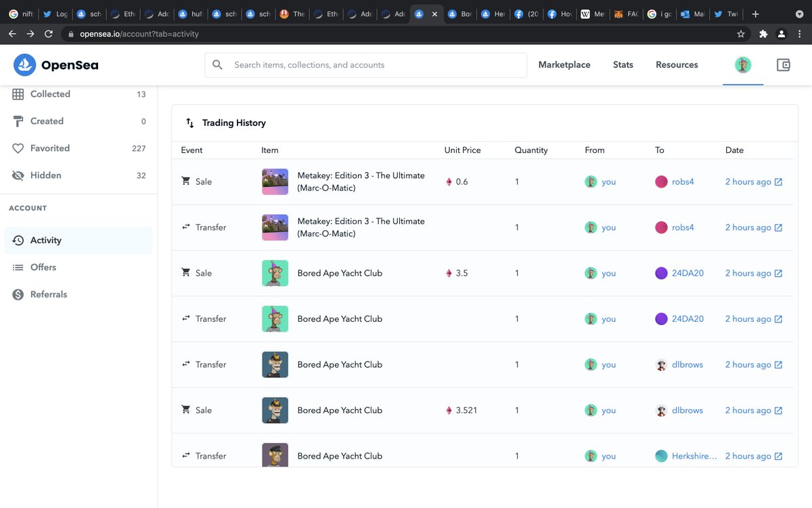Open new browser tab with plus

pyautogui.click(x=756, y=14)
